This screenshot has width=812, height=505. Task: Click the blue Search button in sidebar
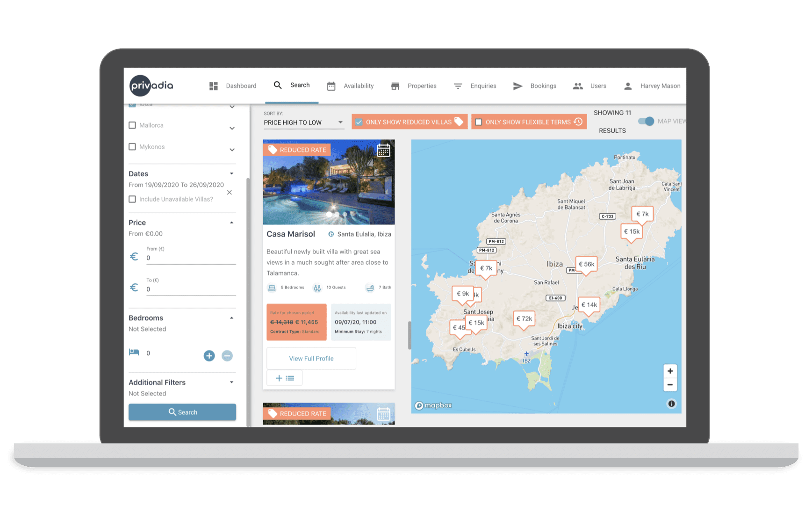pyautogui.click(x=182, y=412)
